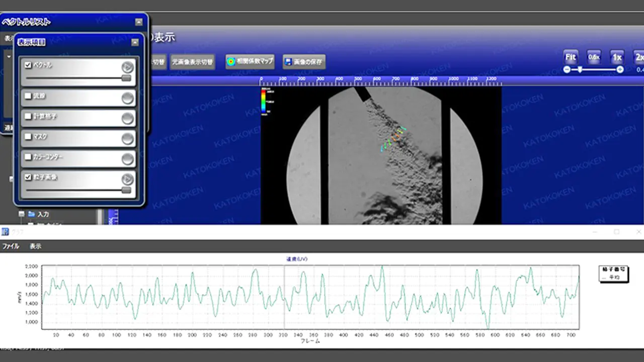Viewport: 644px width, 362px height.
Task: Click the round button in the 計算格子 row
Action: (128, 118)
